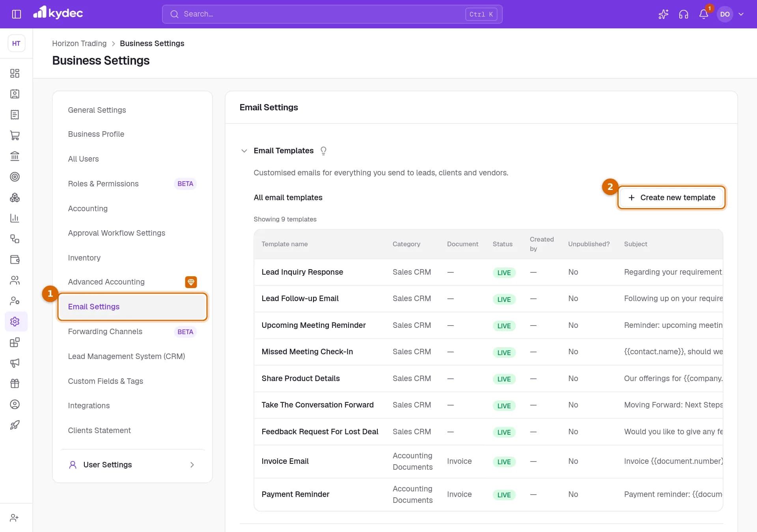Collapse the Email Templates section chevron
Viewport: 757px width, 532px height.
coord(244,151)
